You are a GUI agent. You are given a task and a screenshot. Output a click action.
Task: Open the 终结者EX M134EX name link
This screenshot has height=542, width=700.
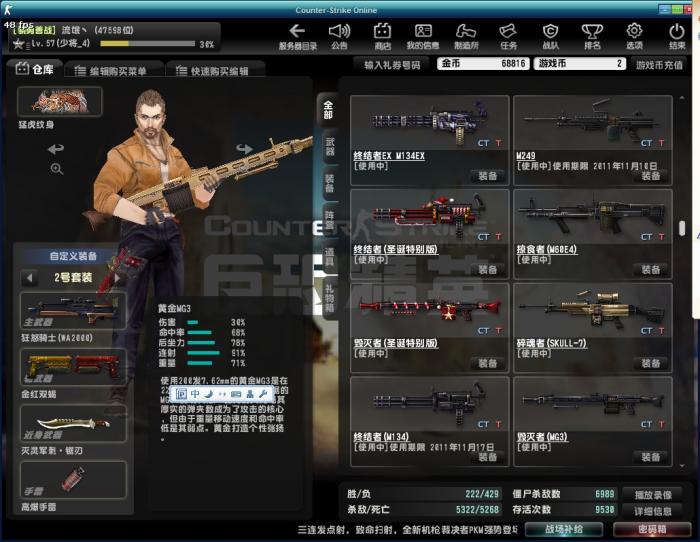(389, 156)
